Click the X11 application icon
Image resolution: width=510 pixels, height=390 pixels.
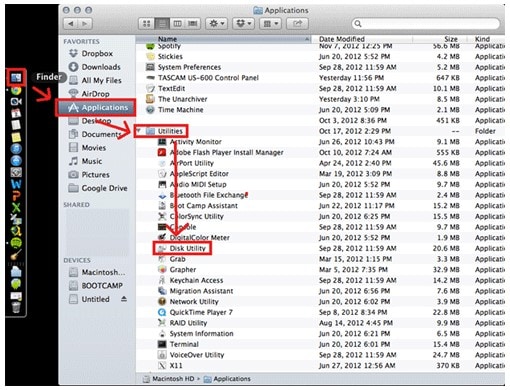[x=162, y=365]
